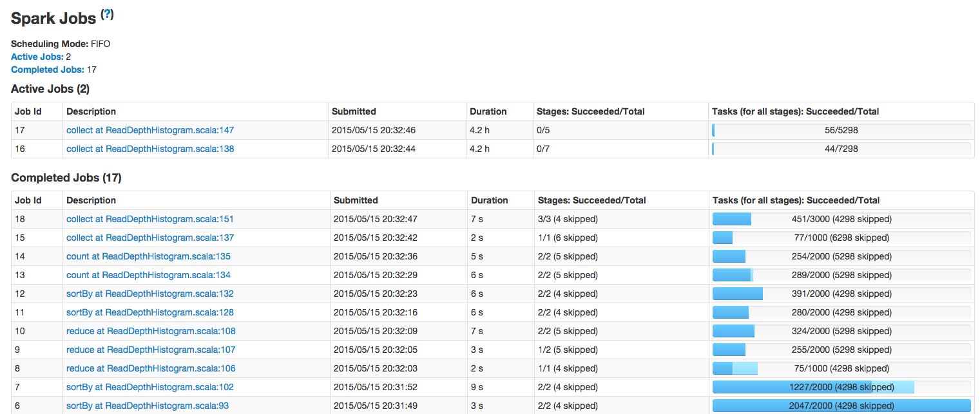Click submitted time 2015/05/15 20:31:52
The width and height of the screenshot is (980, 414).
tap(376, 387)
